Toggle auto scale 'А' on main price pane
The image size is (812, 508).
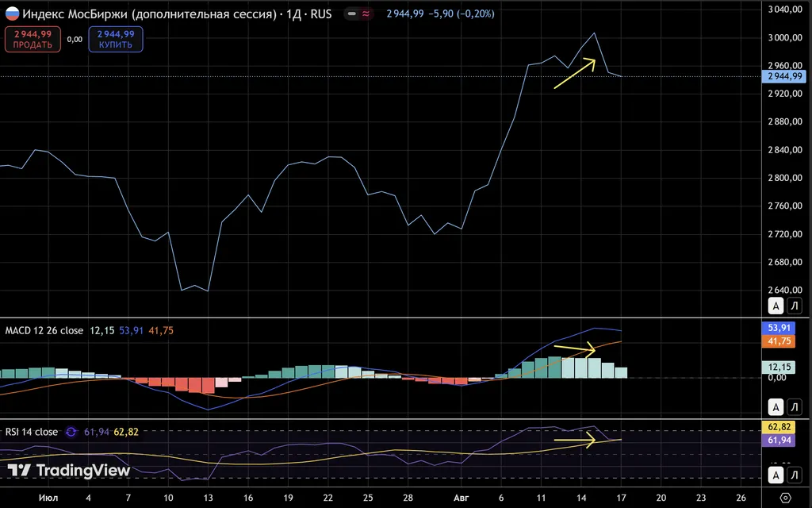click(x=777, y=306)
